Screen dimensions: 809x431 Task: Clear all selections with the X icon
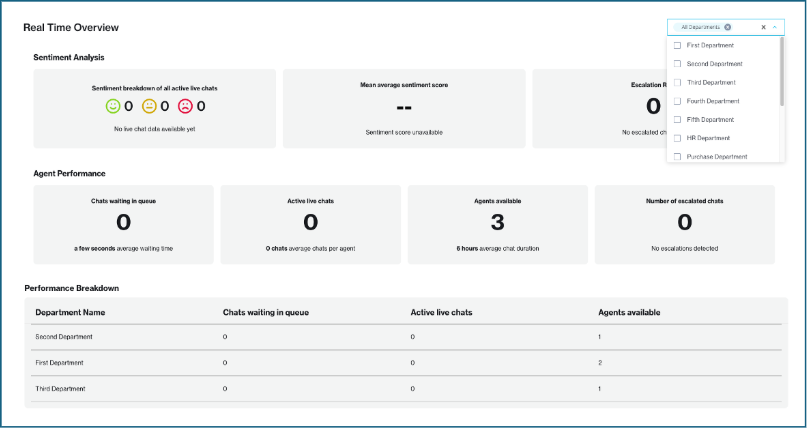pos(763,27)
